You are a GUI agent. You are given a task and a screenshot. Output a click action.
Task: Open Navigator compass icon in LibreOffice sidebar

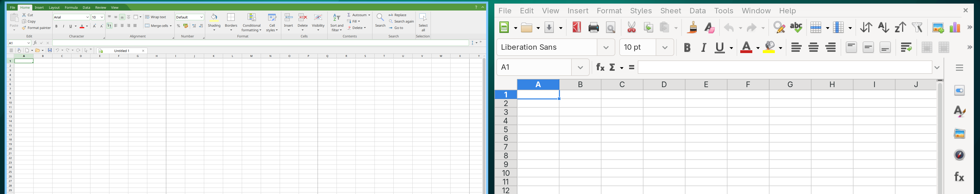(x=960, y=155)
